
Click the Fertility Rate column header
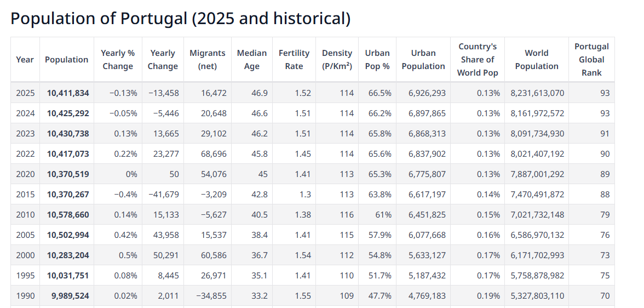pos(294,60)
